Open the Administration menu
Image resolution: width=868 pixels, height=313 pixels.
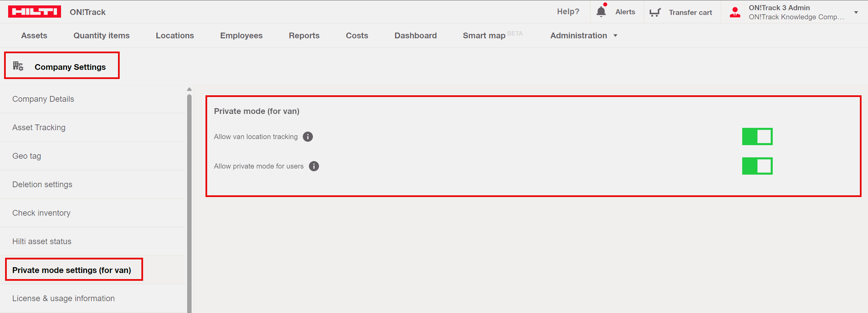pos(579,36)
